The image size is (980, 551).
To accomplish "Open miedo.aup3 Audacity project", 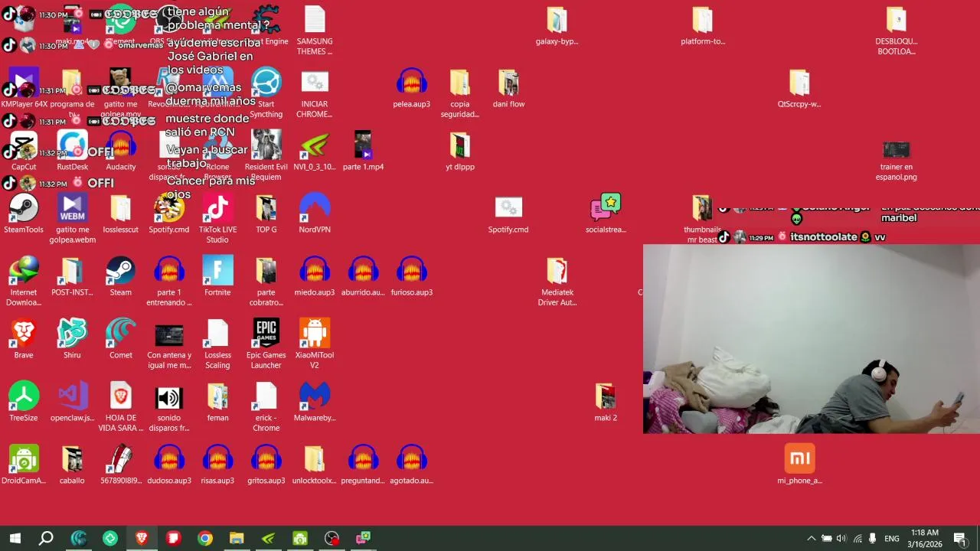I will (x=315, y=277).
